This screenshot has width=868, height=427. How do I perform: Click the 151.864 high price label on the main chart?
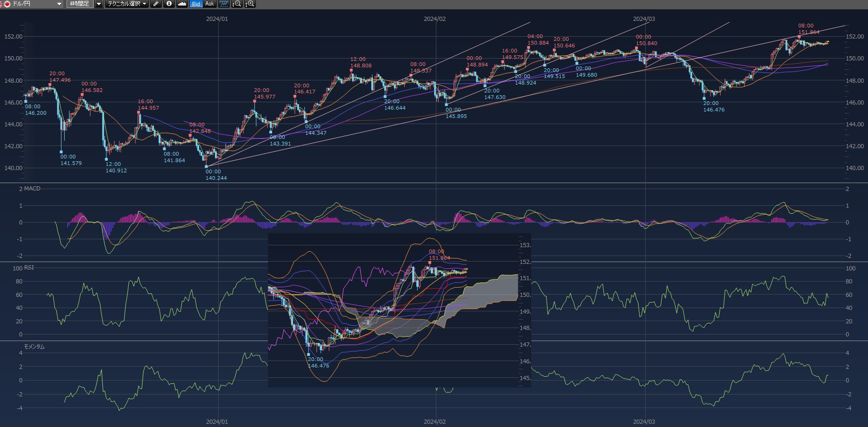pos(809,32)
